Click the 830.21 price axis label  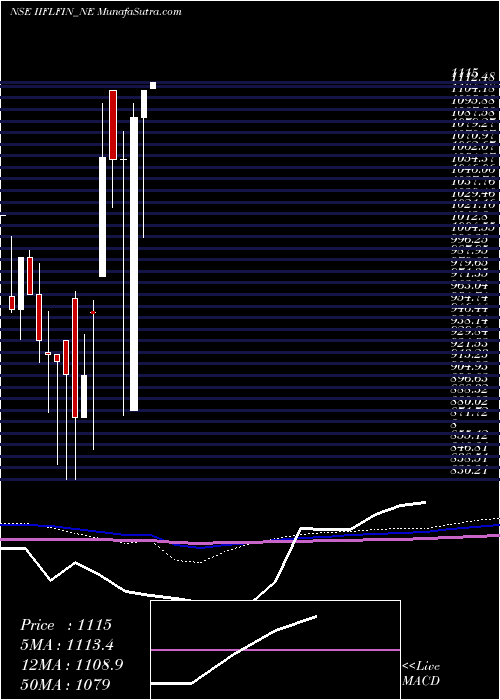(469, 471)
